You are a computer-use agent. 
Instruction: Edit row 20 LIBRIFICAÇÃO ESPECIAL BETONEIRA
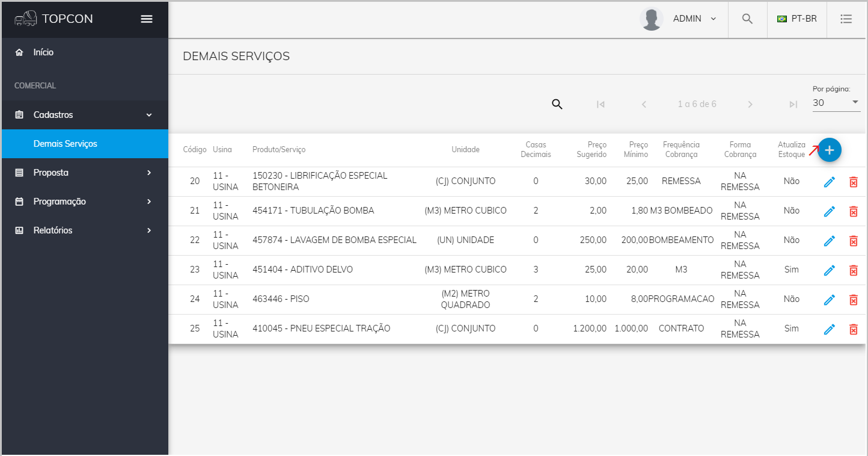pyautogui.click(x=830, y=182)
